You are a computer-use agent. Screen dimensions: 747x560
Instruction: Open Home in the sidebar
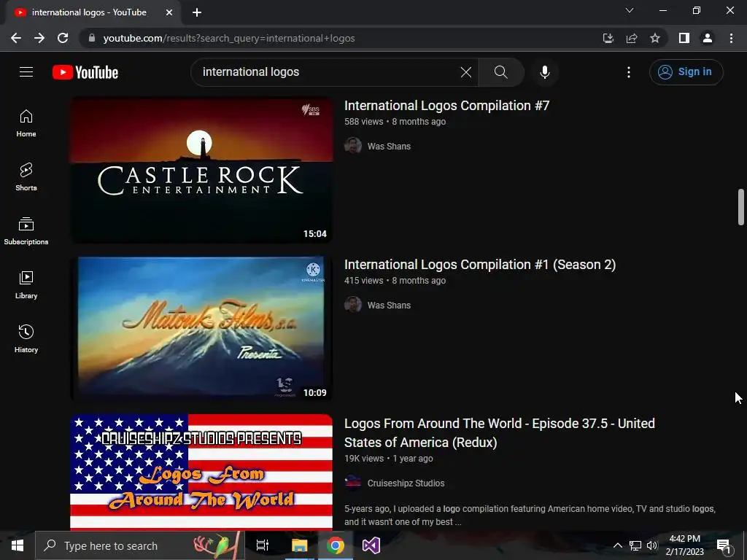(26, 123)
